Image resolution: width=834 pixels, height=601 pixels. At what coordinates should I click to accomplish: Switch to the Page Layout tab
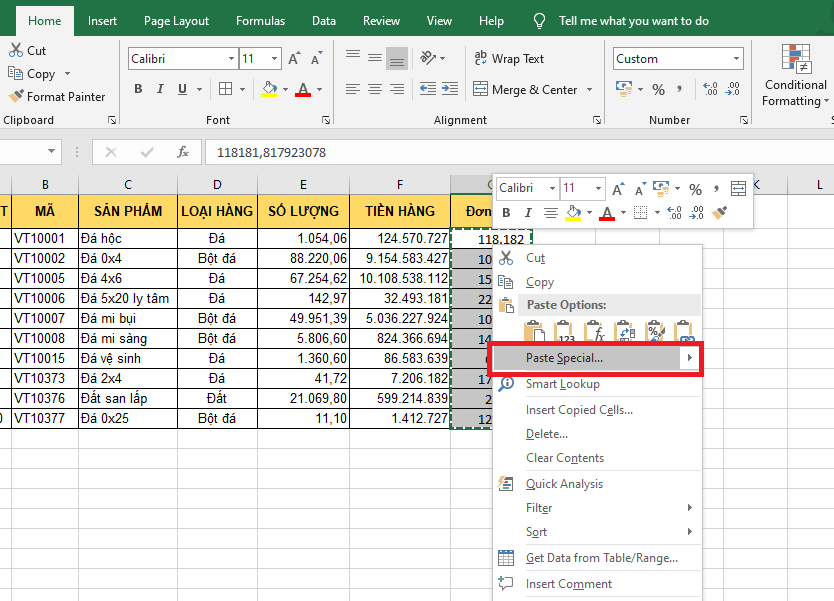pos(176,20)
